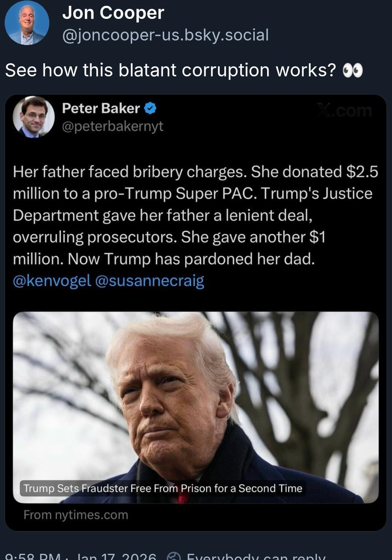Screen dimensions: 392x560
Task: Click the icon beside 'Everybody can reply'
Action: (x=174, y=556)
